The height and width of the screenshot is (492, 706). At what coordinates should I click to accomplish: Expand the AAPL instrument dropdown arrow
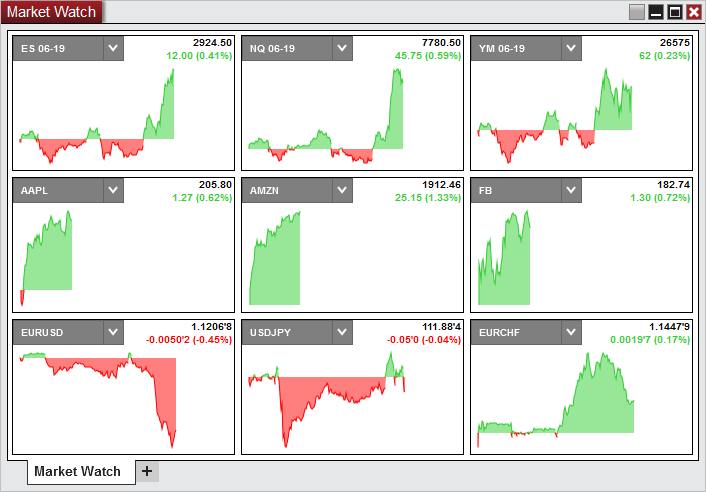[x=113, y=191]
